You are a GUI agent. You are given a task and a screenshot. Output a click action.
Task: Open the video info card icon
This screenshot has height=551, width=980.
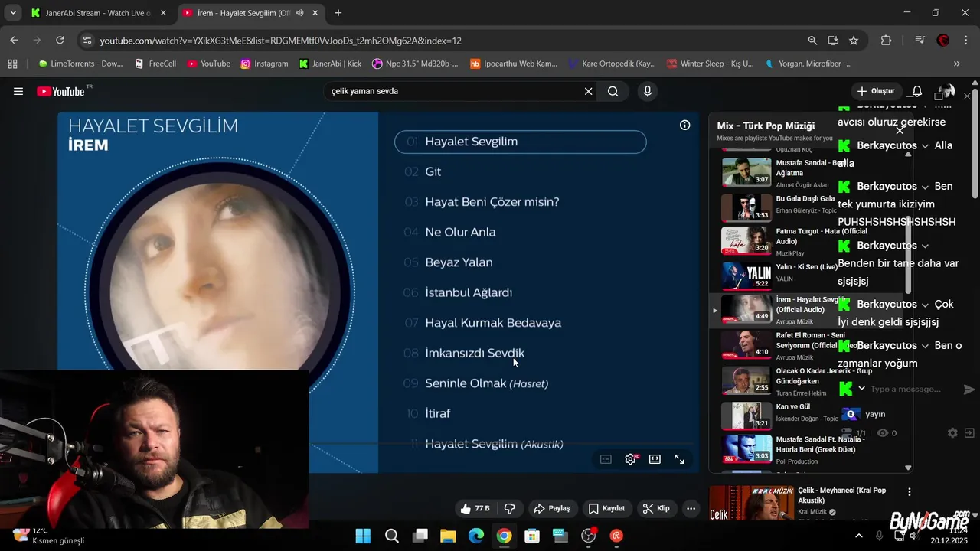click(684, 125)
